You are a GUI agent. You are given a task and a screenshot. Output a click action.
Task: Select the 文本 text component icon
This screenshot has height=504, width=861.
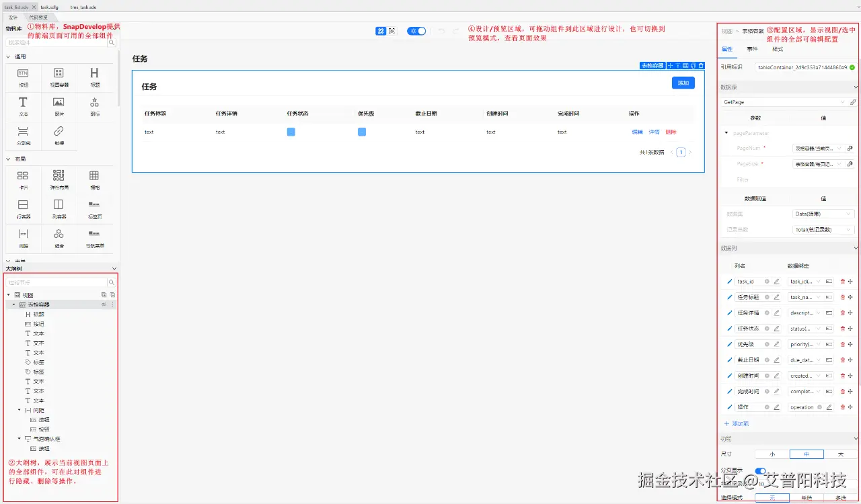pyautogui.click(x=23, y=102)
